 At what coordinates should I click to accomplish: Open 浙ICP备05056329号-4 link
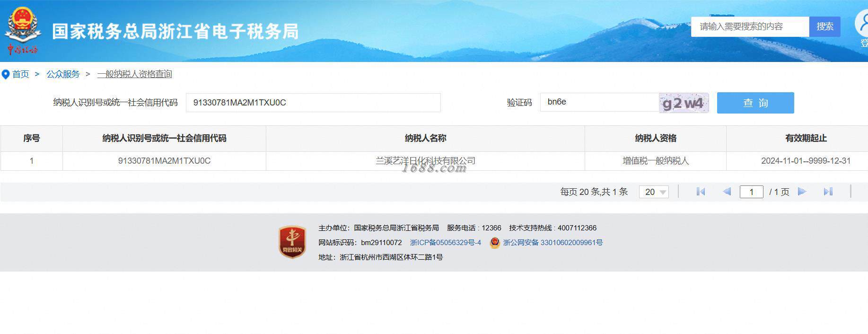coord(446,243)
